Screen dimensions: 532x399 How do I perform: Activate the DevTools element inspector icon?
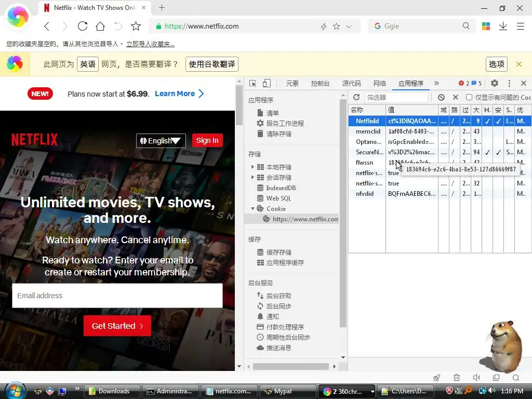(x=252, y=84)
